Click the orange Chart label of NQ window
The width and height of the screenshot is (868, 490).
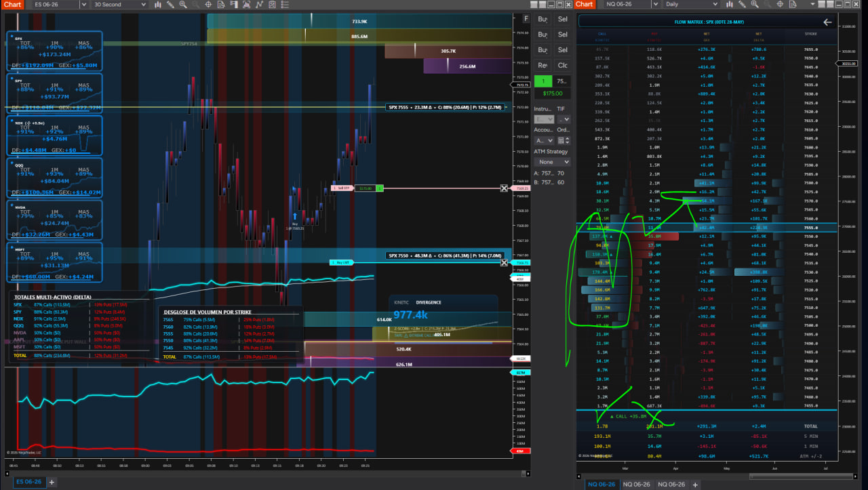(x=585, y=5)
